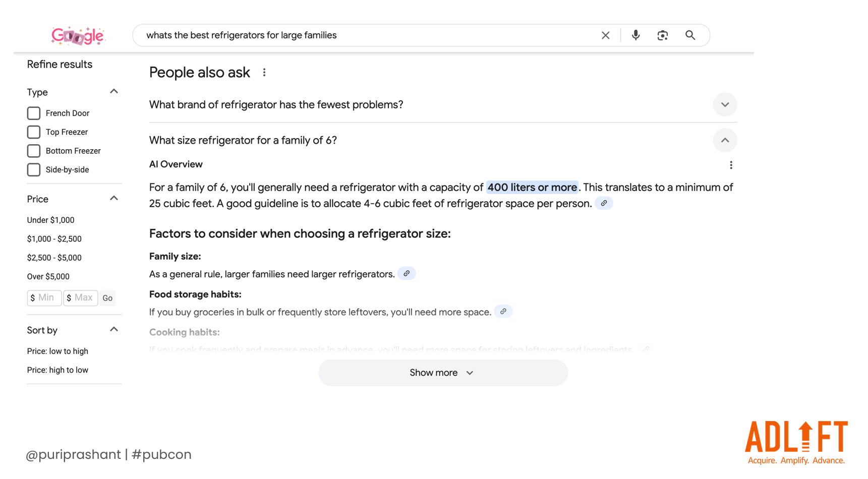
Task: Click 'What size refrigerator for a family of 6?' text
Action: [243, 140]
